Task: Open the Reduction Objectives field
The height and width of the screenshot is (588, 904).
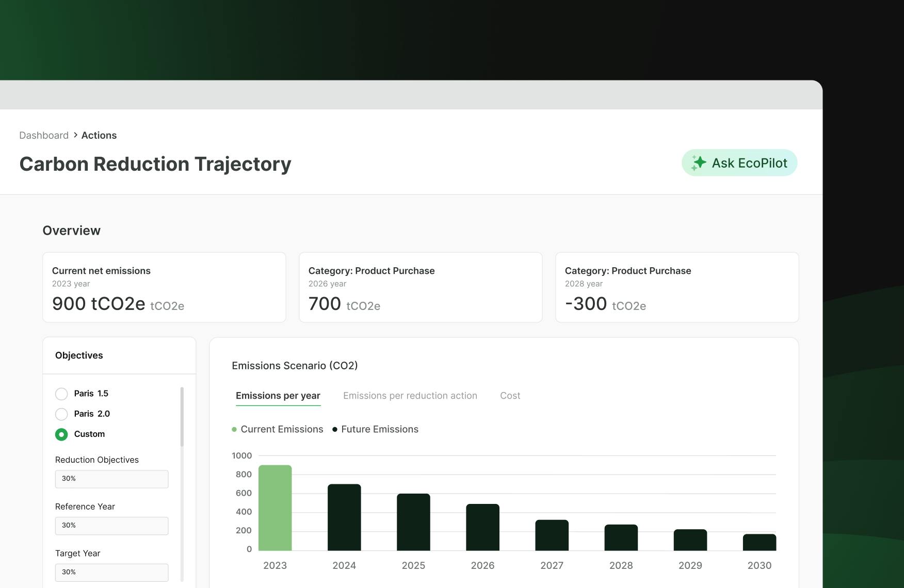Action: tap(111, 479)
